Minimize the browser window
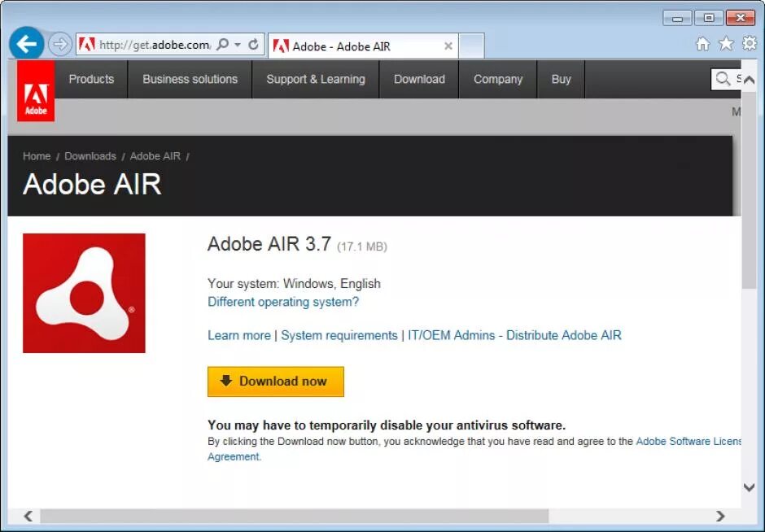 click(677, 19)
